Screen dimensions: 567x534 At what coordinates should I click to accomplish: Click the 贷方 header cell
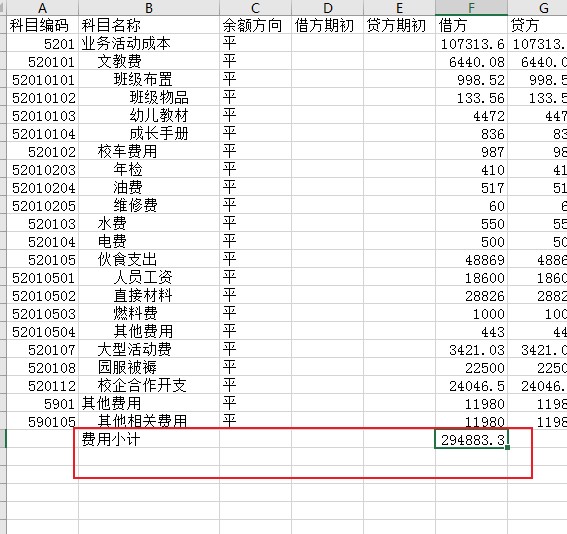(537, 25)
